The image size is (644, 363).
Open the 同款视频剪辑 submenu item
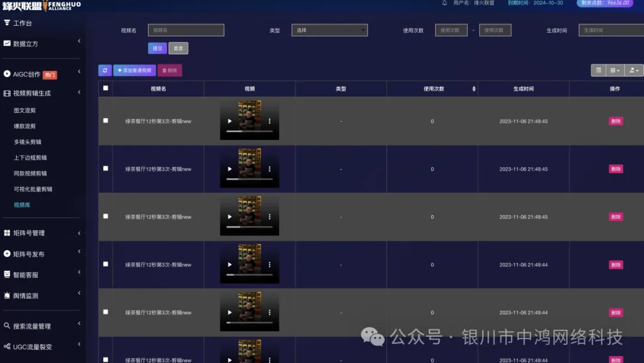[x=30, y=174]
